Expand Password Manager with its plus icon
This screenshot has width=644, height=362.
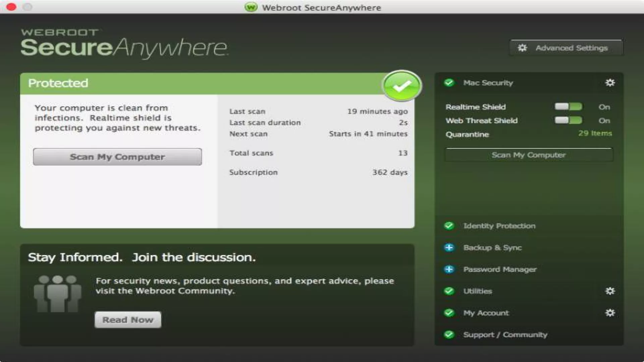449,269
